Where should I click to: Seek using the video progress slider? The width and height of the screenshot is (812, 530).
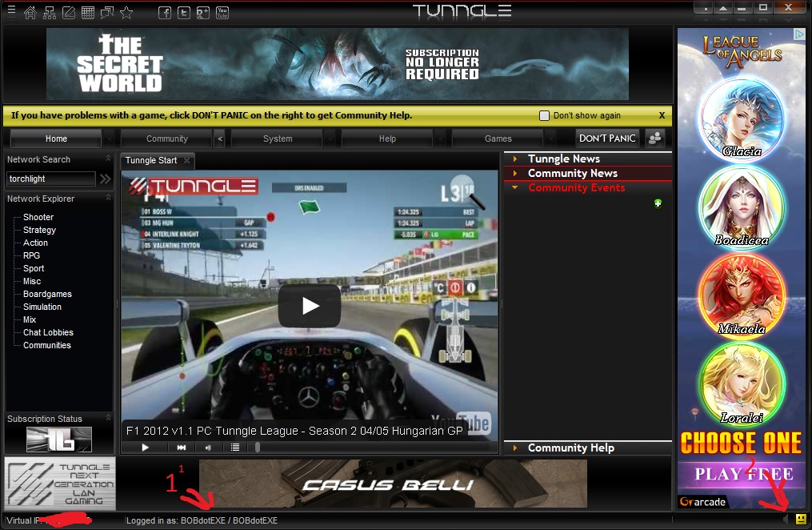coord(258,447)
